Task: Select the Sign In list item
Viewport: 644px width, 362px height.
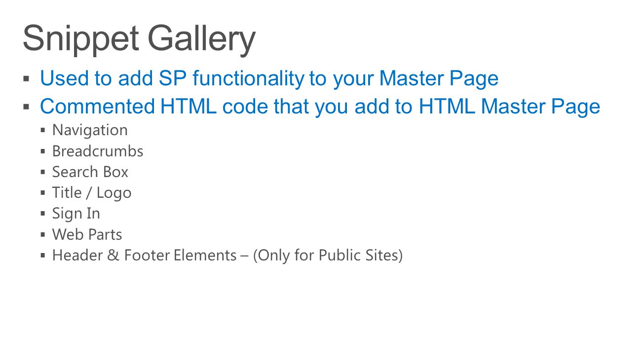Action: pos(76,214)
